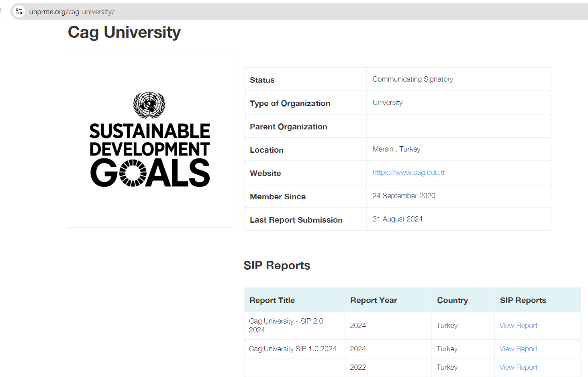Click the Sustainable Development Goals logo image
Screen dimensions: 588x377
[x=151, y=139]
